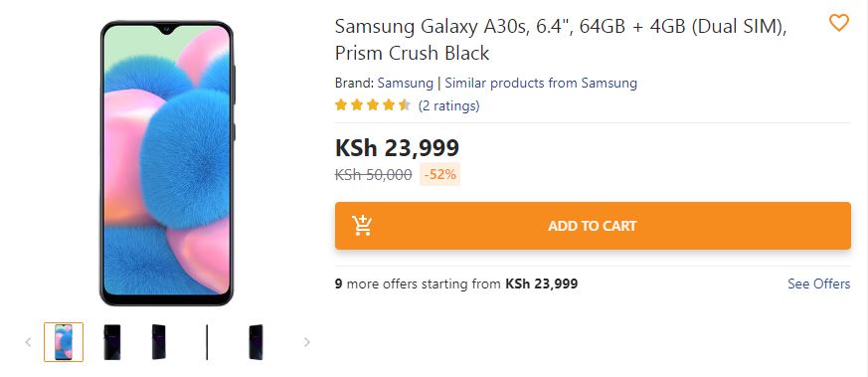This screenshot has height=377, width=868.
Task: Select the second thumbnail showing phone back
Action: pyautogui.click(x=111, y=342)
